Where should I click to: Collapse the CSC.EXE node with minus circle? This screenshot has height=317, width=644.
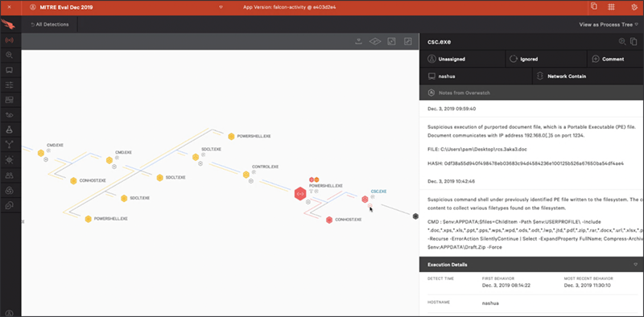coord(370,206)
